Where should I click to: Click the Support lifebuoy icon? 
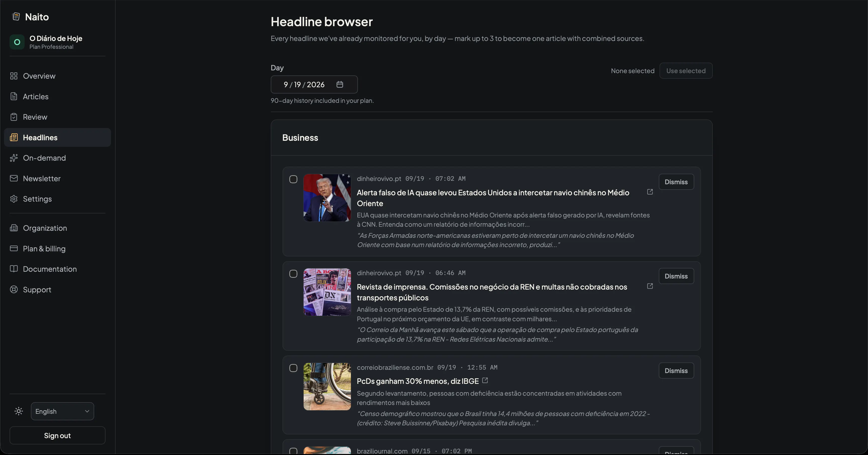[x=14, y=289]
